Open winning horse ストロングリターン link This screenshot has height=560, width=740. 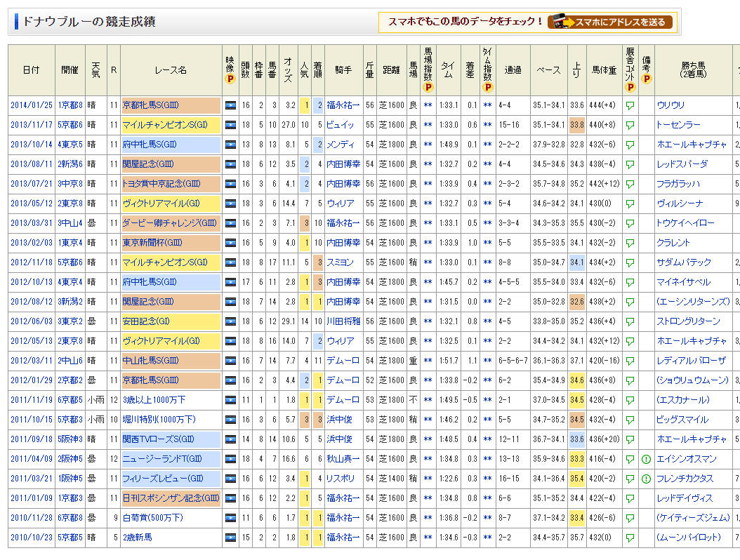(688, 321)
